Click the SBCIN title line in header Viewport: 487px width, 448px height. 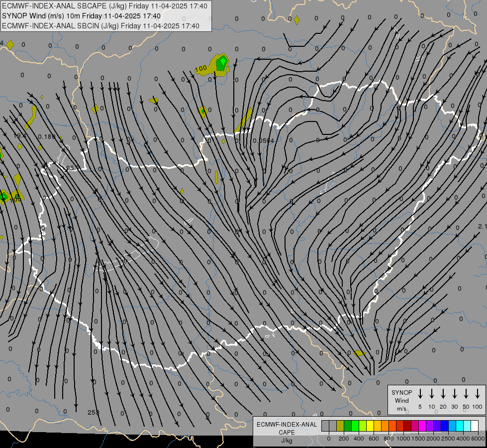point(100,26)
